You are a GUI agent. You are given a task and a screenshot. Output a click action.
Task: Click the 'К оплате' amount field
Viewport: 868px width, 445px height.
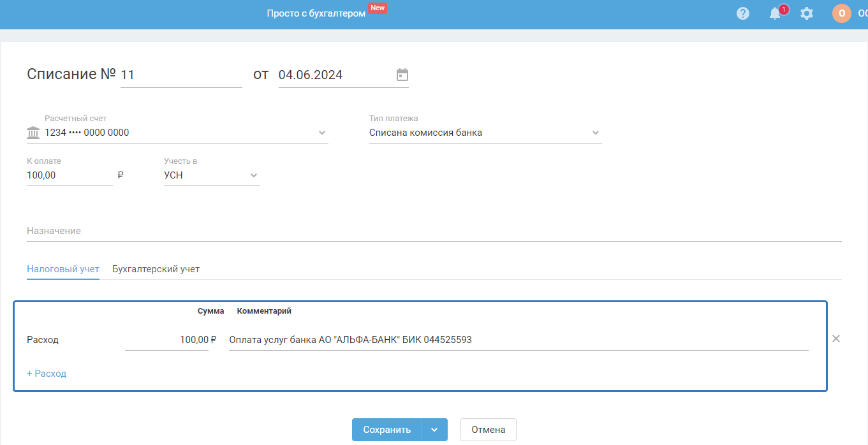coord(70,175)
